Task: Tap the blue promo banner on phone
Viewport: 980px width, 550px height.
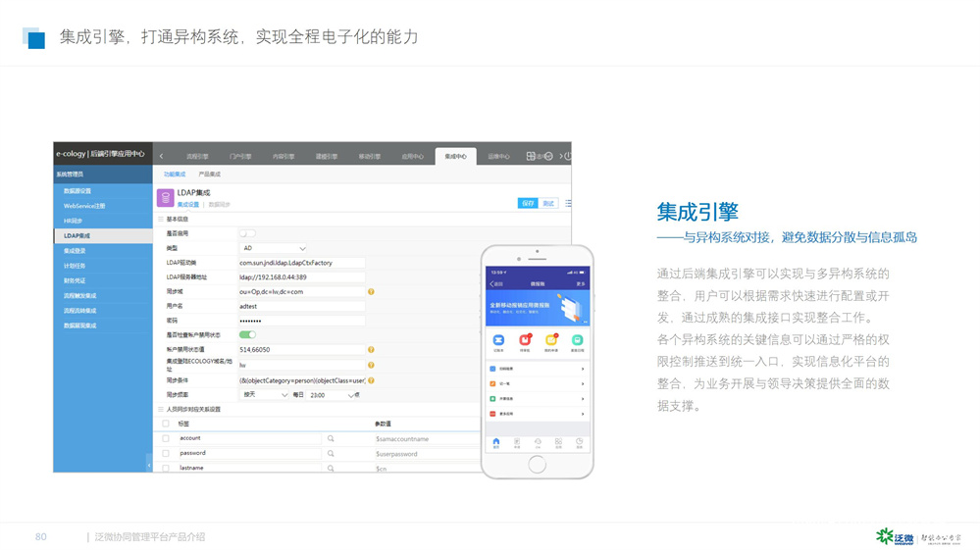Action: [538, 307]
